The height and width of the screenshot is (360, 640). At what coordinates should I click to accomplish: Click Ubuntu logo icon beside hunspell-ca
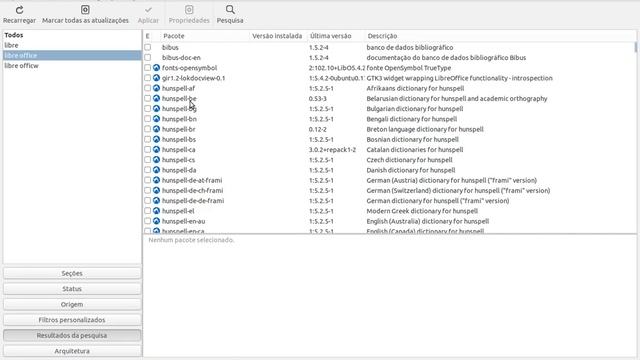(x=156, y=149)
